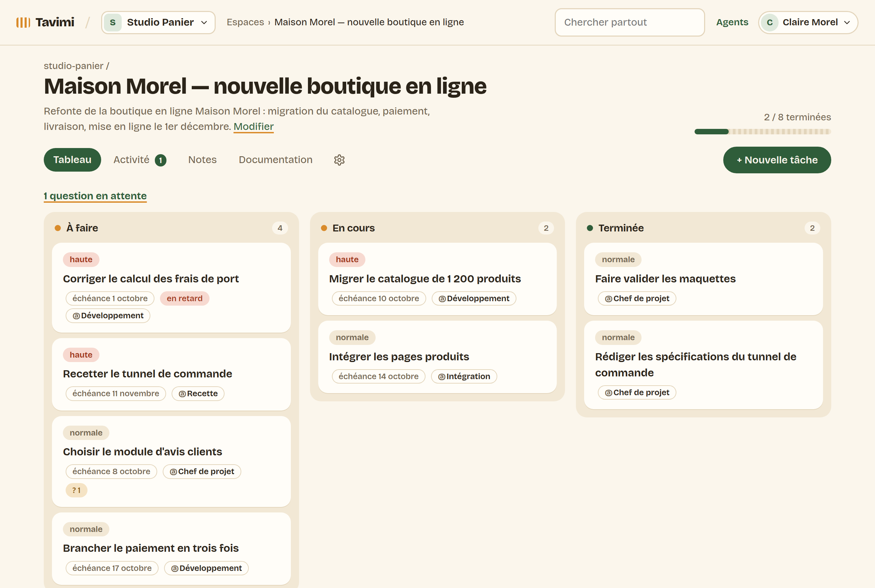Click the échéance 17 octobre chip

pos(112,568)
